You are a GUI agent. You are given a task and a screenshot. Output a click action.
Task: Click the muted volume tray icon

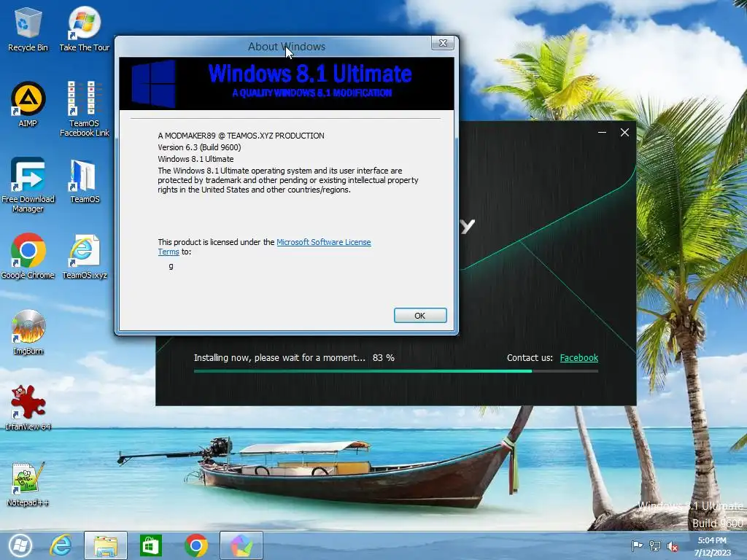tap(672, 546)
